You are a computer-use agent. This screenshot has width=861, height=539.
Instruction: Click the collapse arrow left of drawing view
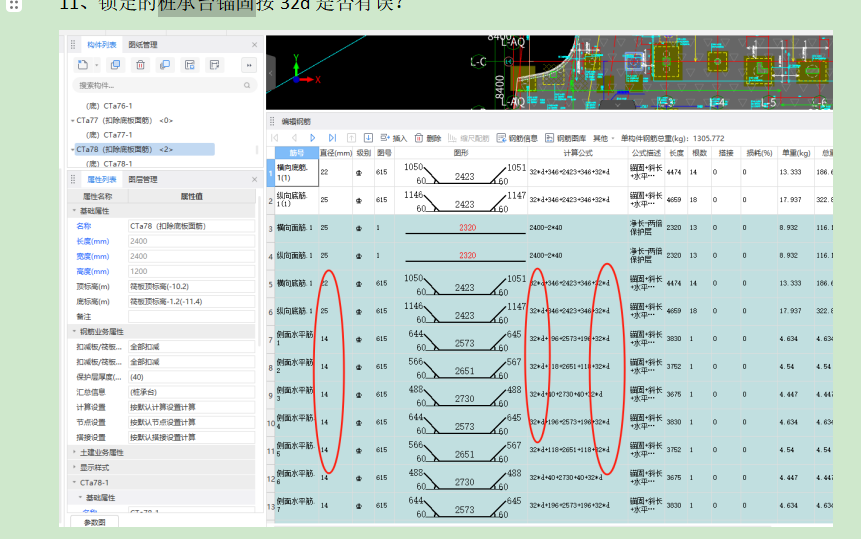[270, 72]
